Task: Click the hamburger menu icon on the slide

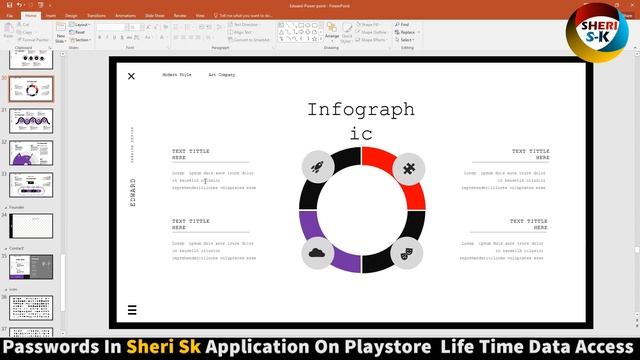Action: (x=132, y=310)
